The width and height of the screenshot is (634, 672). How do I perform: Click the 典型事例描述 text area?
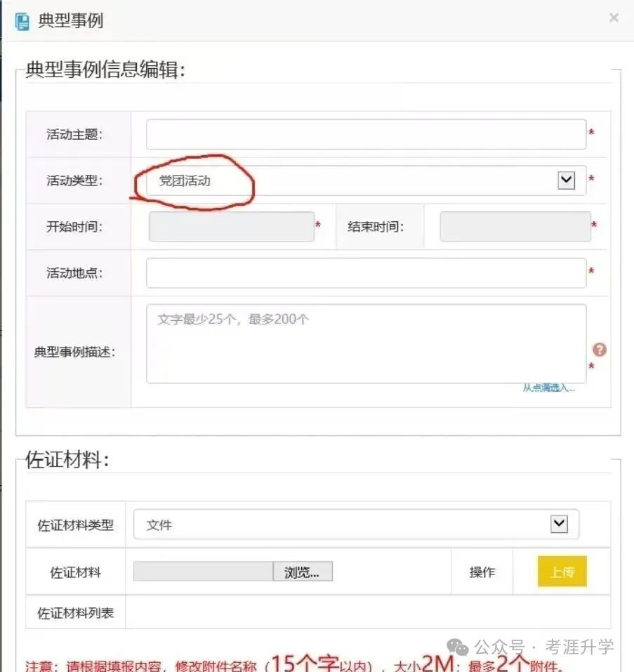pyautogui.click(x=366, y=343)
